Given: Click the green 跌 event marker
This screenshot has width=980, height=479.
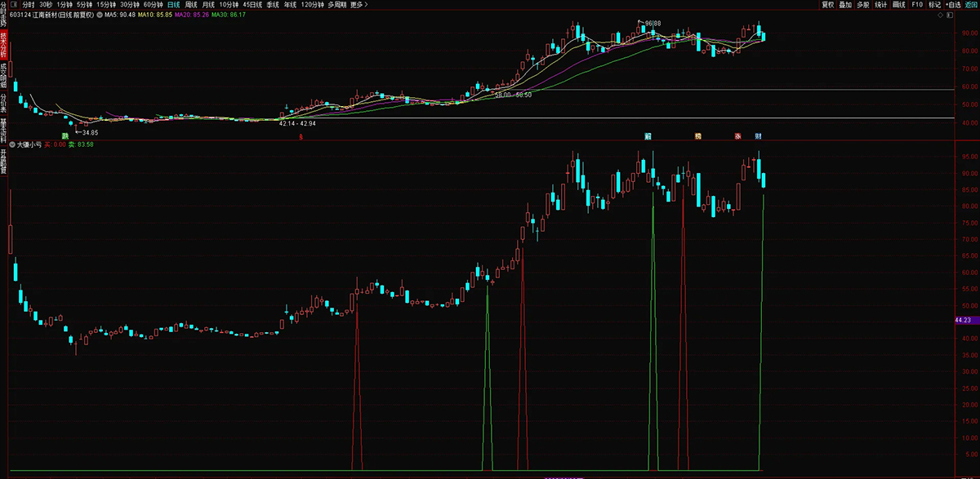Looking at the screenshot, I should tap(65, 135).
